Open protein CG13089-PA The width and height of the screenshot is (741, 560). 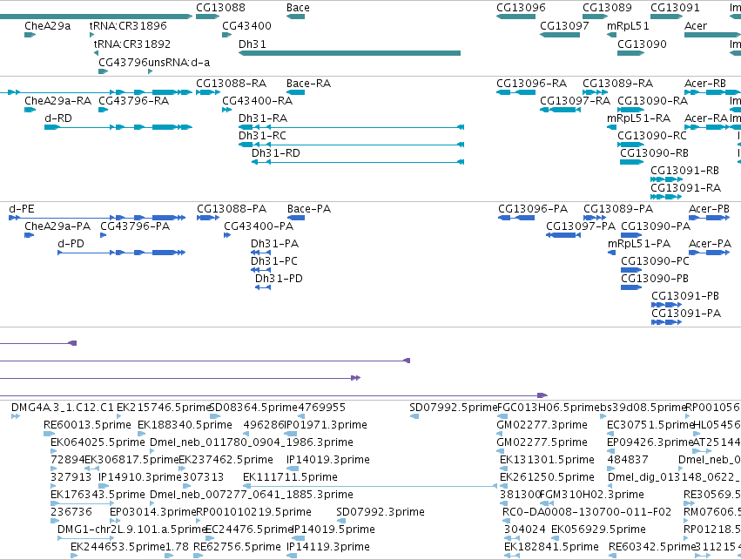click(617, 209)
